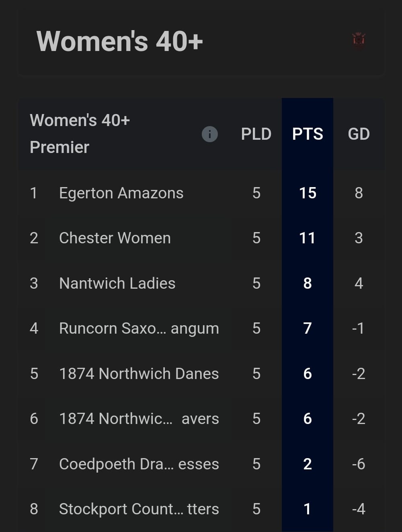
Task: Select 1874 Northwich Danes team
Action: pos(201,374)
